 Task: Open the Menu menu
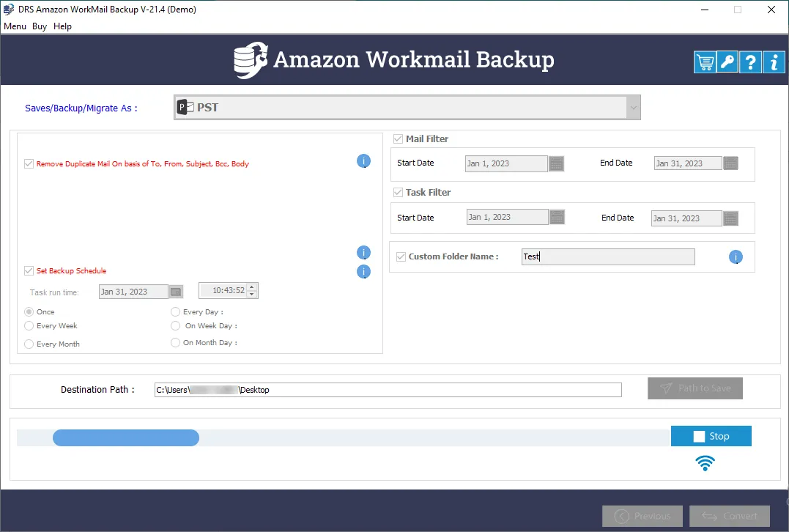tap(15, 26)
